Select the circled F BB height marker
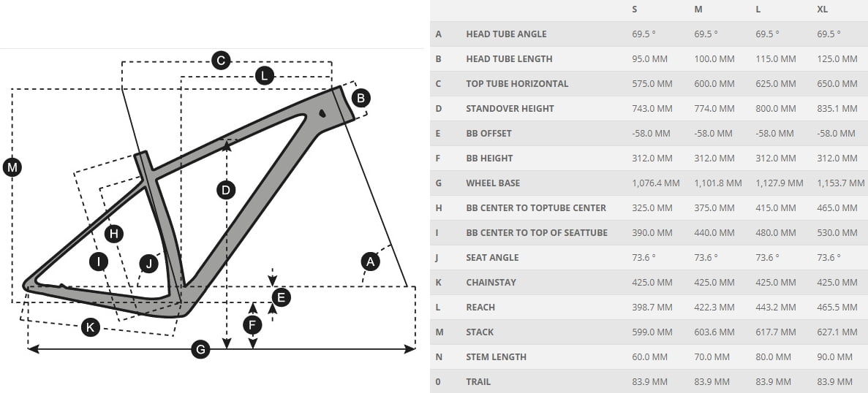Viewport: 868px width, 393px height. click(252, 324)
